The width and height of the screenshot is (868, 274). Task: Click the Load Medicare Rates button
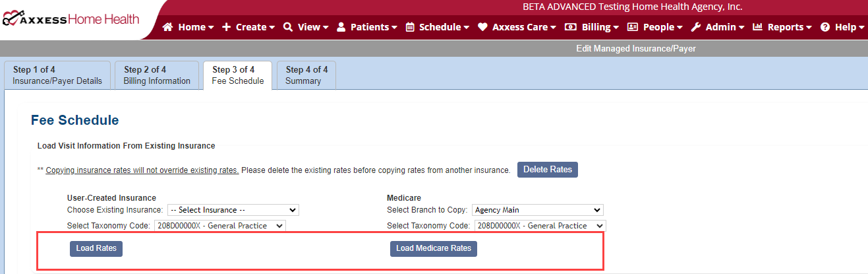(434, 249)
